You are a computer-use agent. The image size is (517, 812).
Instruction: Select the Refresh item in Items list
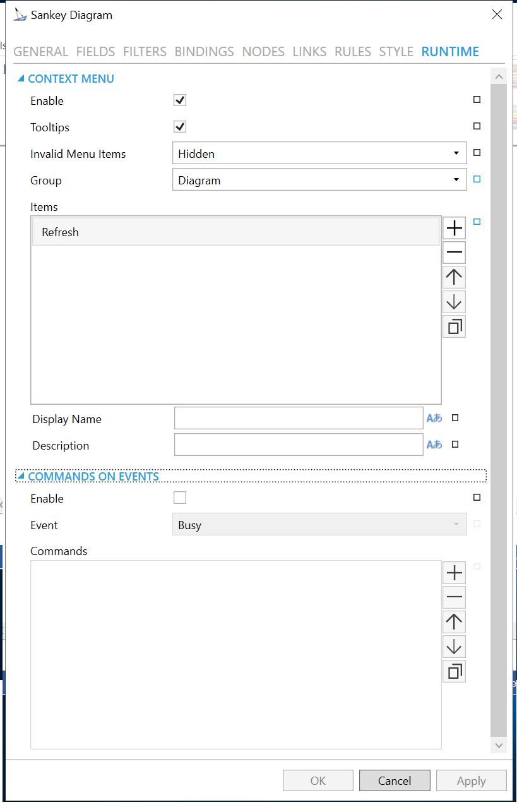[x=235, y=232]
